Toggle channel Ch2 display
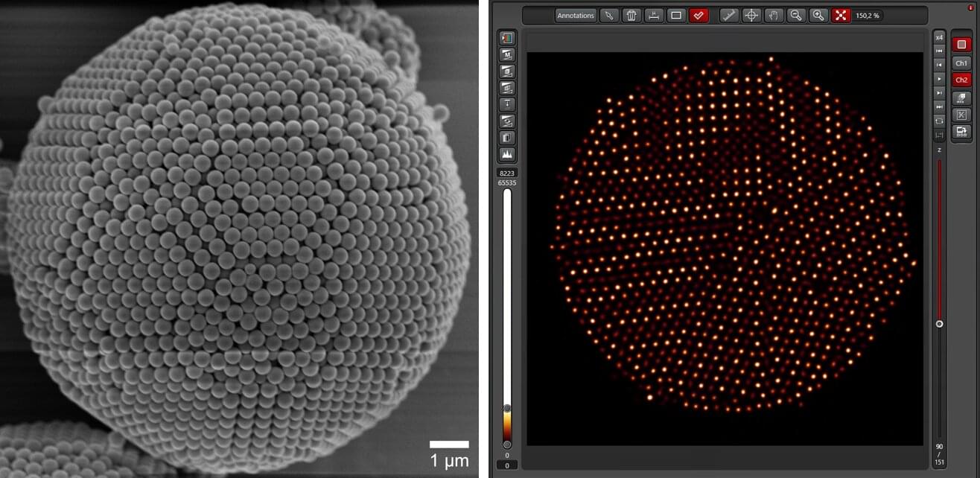The width and height of the screenshot is (980, 478). click(961, 80)
